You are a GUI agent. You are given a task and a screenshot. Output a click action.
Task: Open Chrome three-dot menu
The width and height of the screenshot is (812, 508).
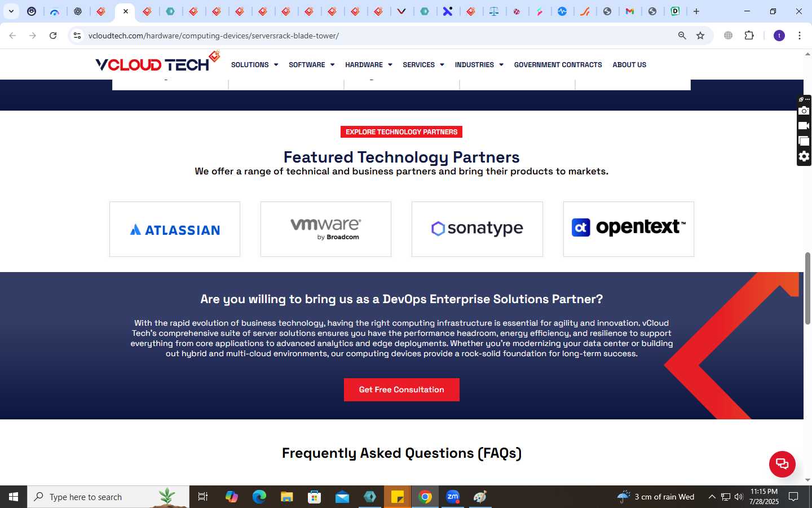[x=799, y=36]
